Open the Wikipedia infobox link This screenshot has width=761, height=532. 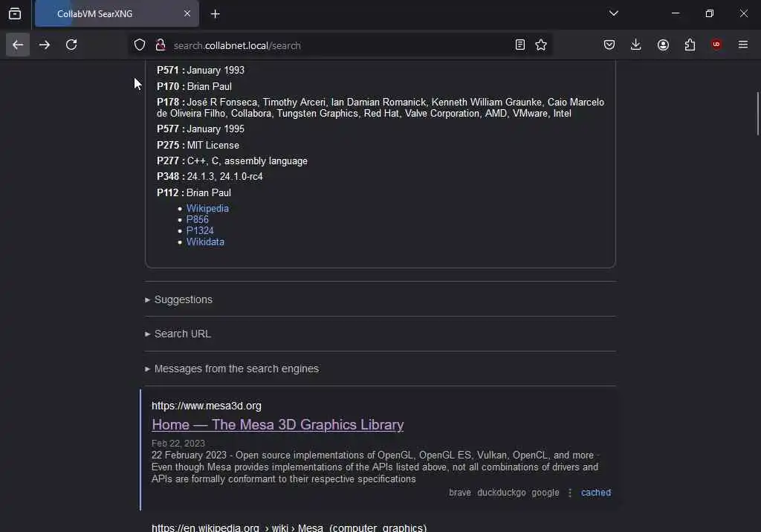(207, 208)
